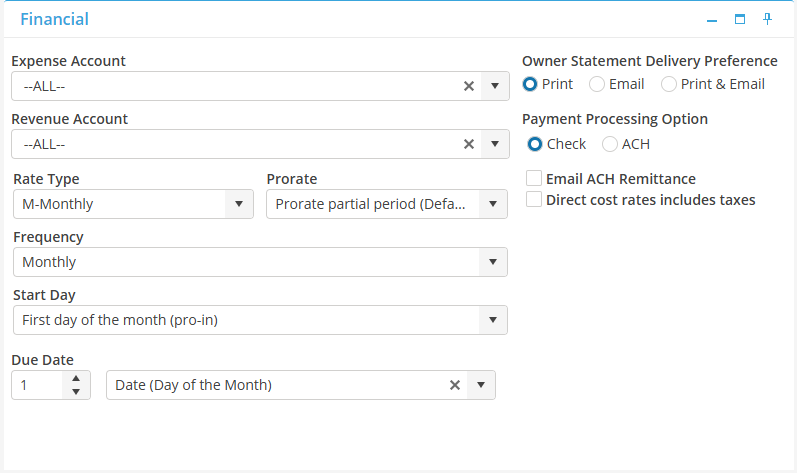Image resolution: width=797 pixels, height=473 pixels.
Task: Choose Print & Email delivery option
Action: [669, 84]
